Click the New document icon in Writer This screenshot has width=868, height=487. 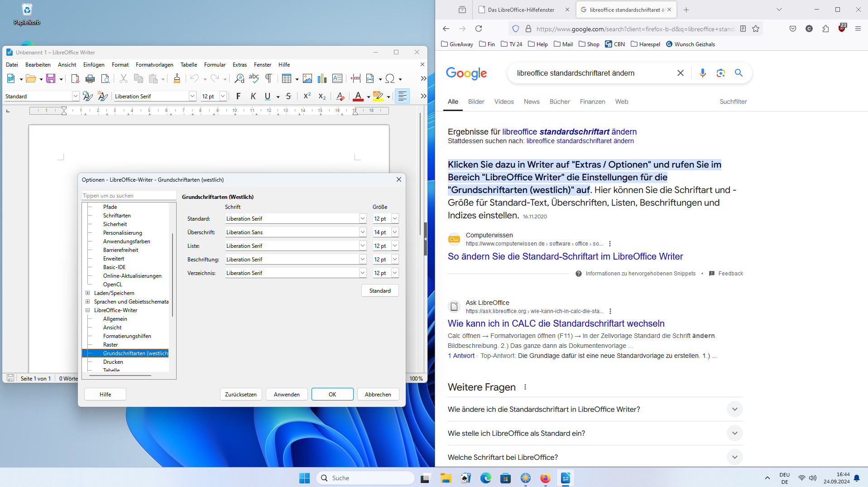coord(11,79)
